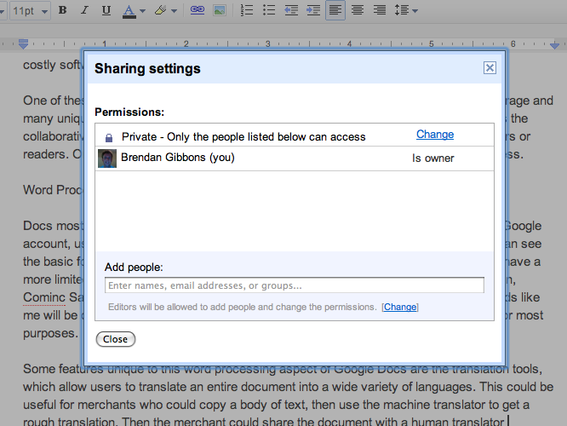The image size is (567, 426).
Task: Click the Close button in dialog
Action: point(115,339)
